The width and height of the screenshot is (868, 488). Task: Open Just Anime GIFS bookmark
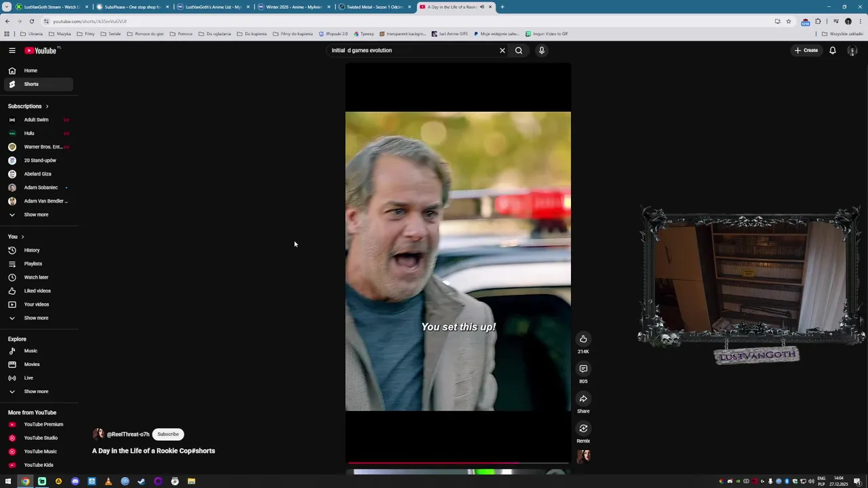450,34
